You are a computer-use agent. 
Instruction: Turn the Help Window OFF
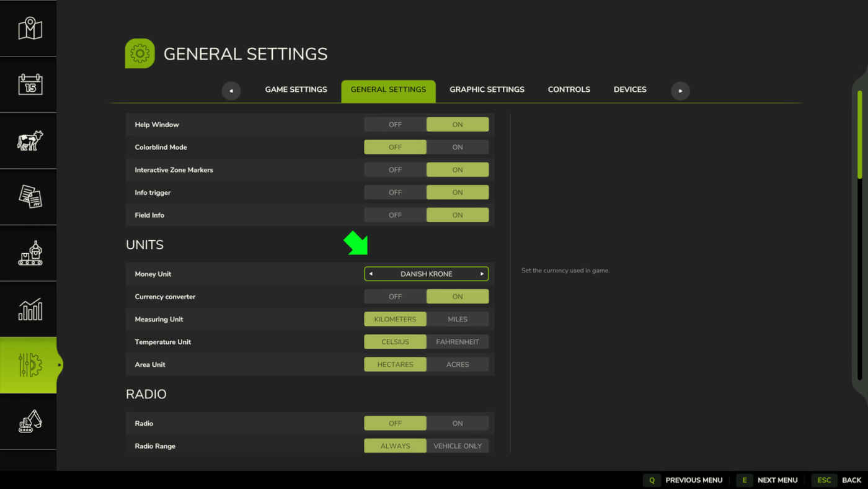(395, 125)
